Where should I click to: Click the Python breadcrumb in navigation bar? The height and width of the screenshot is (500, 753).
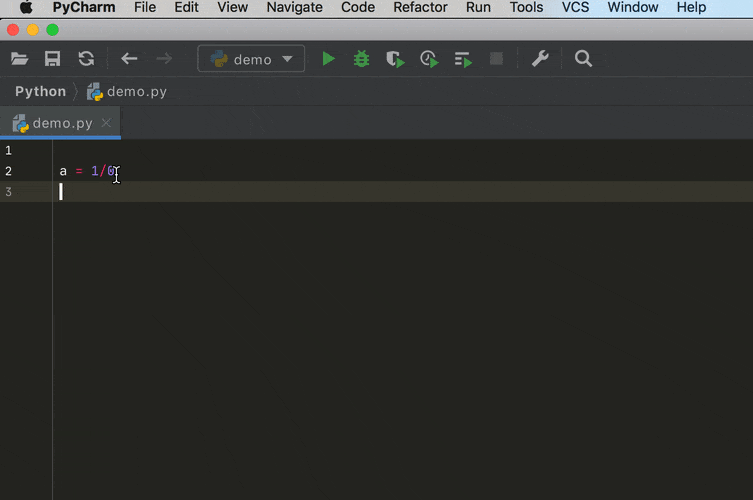click(40, 92)
